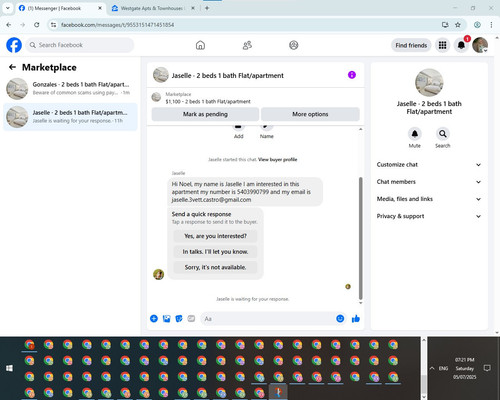The height and width of the screenshot is (400, 500).
Task: Open the Gonzales 2 beds conversation
Action: (x=70, y=89)
